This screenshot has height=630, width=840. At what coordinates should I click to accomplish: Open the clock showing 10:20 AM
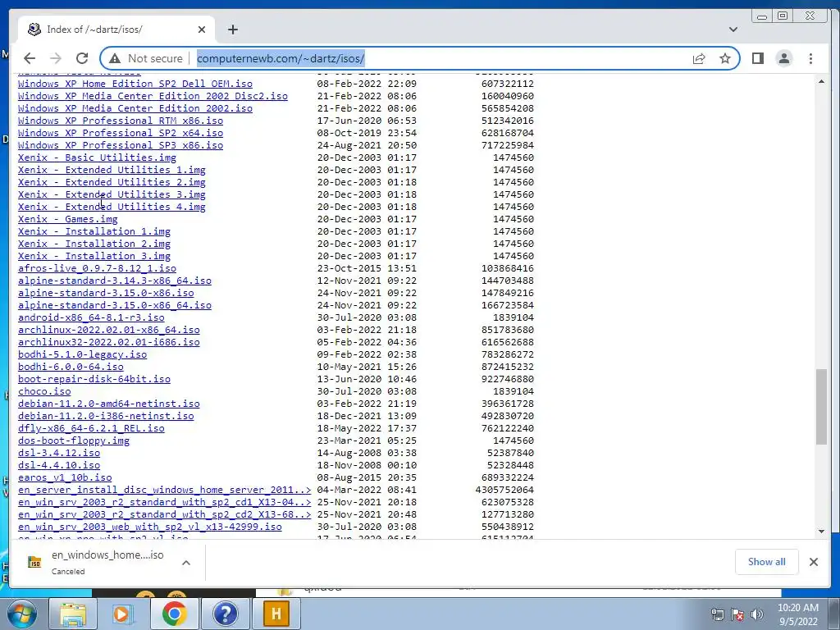[x=798, y=614]
